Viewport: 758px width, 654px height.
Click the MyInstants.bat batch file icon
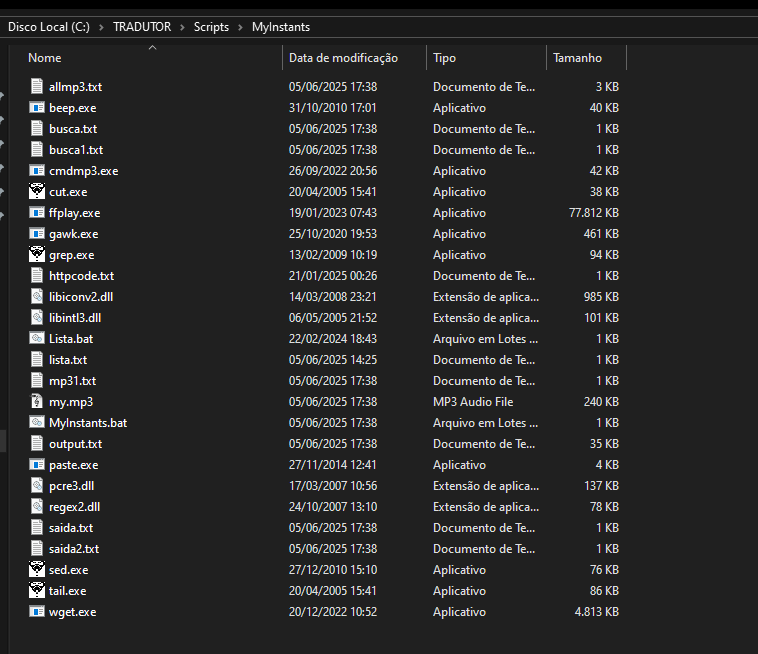pos(37,423)
